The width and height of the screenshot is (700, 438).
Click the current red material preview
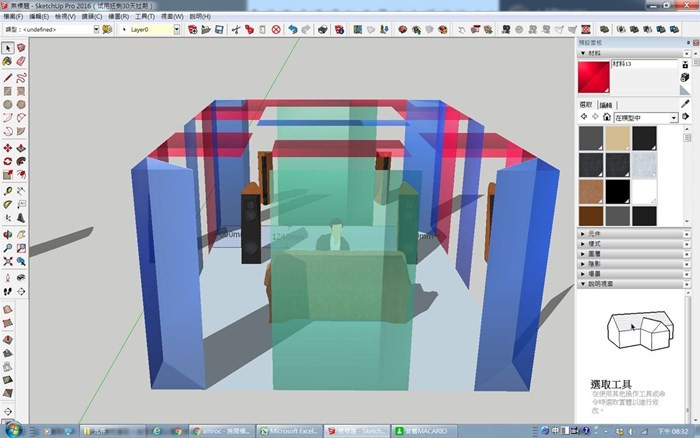pyautogui.click(x=594, y=77)
